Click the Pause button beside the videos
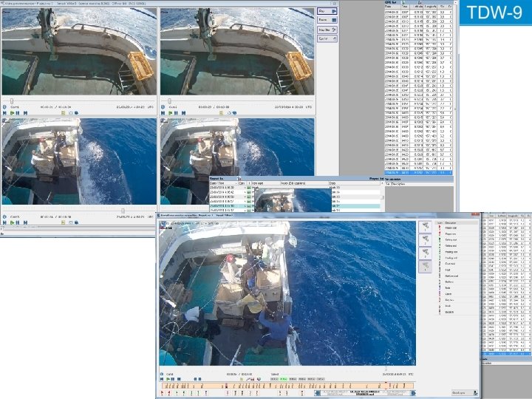 coord(327,20)
